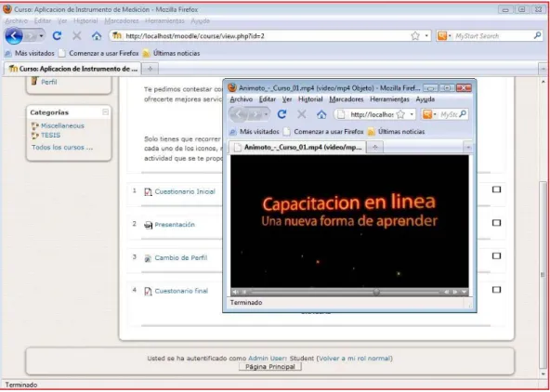Click Reload in video popup window
The height and width of the screenshot is (392, 550).
coord(282,114)
